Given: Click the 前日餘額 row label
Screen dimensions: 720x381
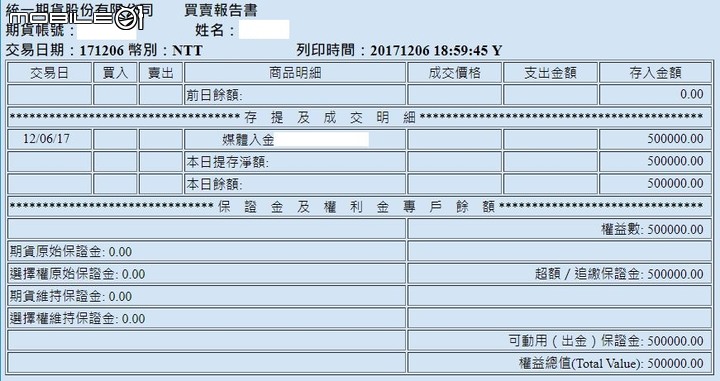Looking at the screenshot, I should click(214, 95).
